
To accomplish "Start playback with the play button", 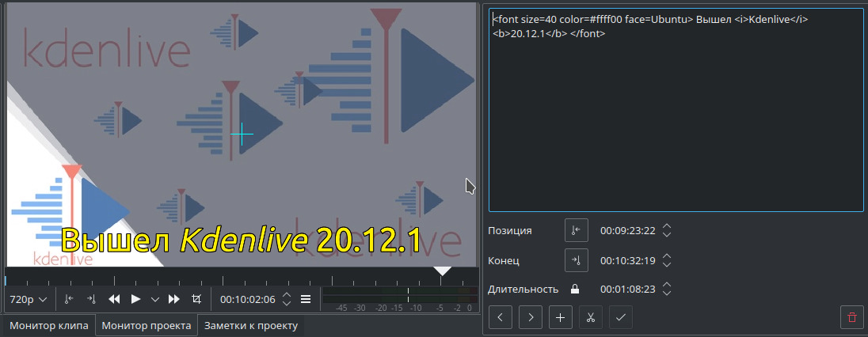I will point(135,299).
